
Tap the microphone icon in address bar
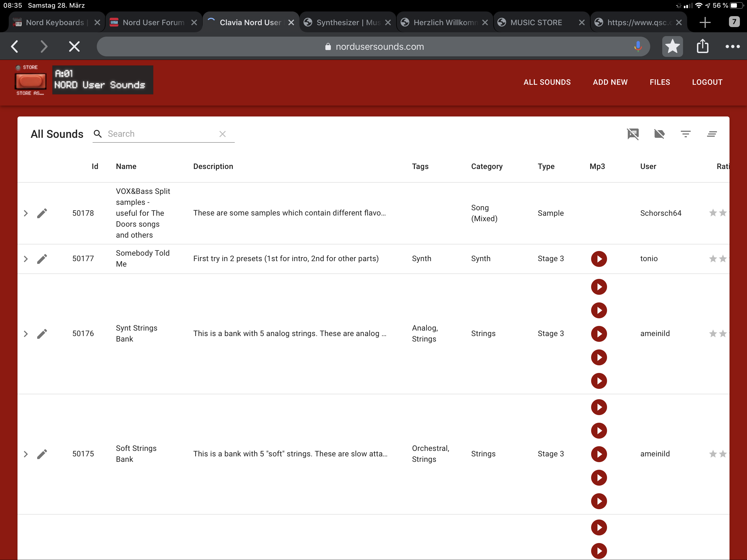pos(638,46)
